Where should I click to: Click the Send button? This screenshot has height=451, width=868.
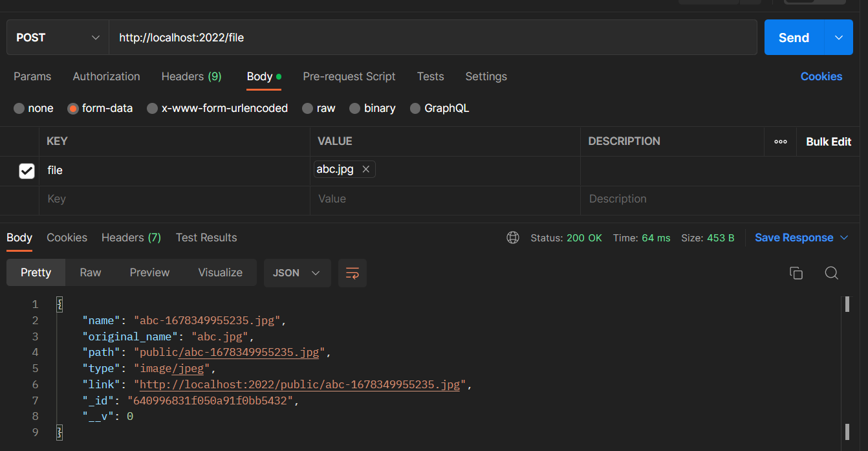point(794,38)
